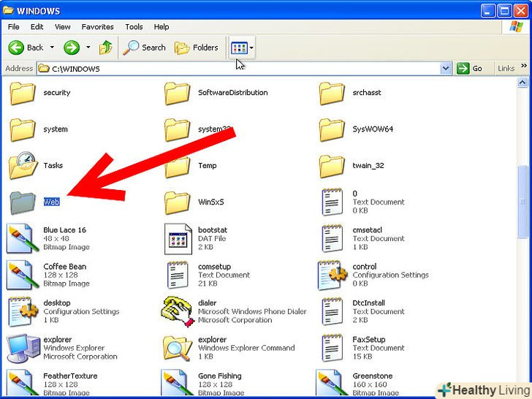Image resolution: width=532 pixels, height=399 pixels.
Task: Open the Edit menu
Action: point(37,27)
